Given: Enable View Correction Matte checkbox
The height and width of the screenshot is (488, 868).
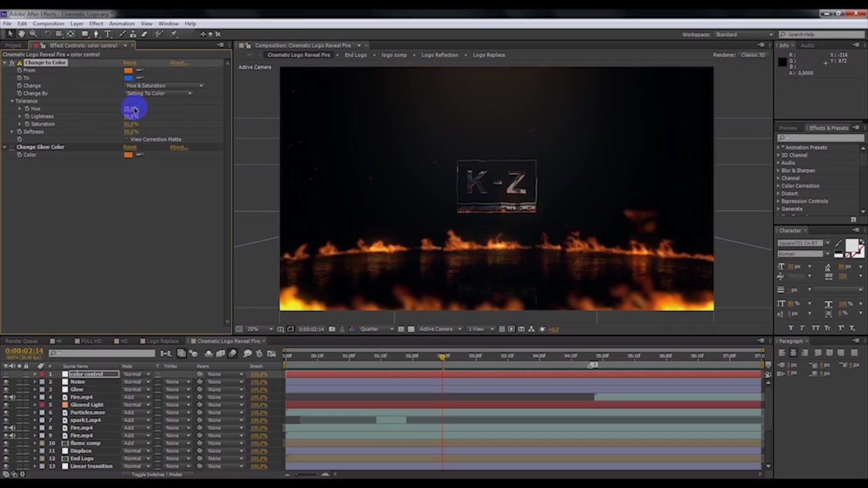Looking at the screenshot, I should pyautogui.click(x=126, y=140).
